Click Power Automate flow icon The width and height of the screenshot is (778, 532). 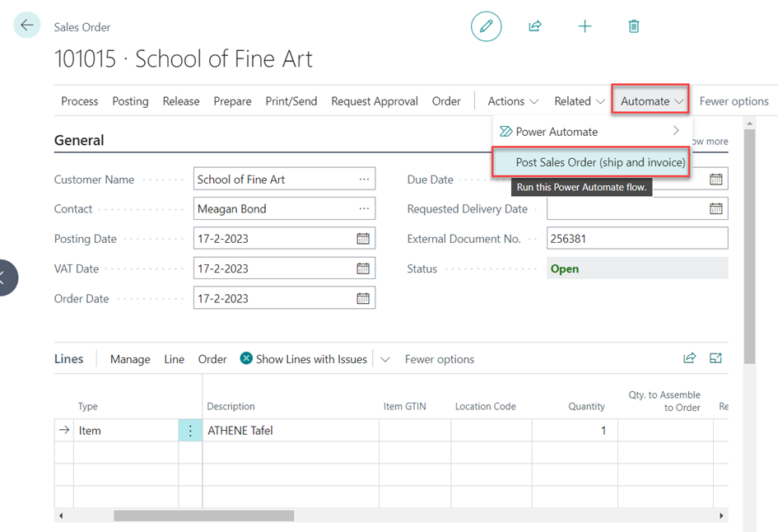tap(505, 132)
